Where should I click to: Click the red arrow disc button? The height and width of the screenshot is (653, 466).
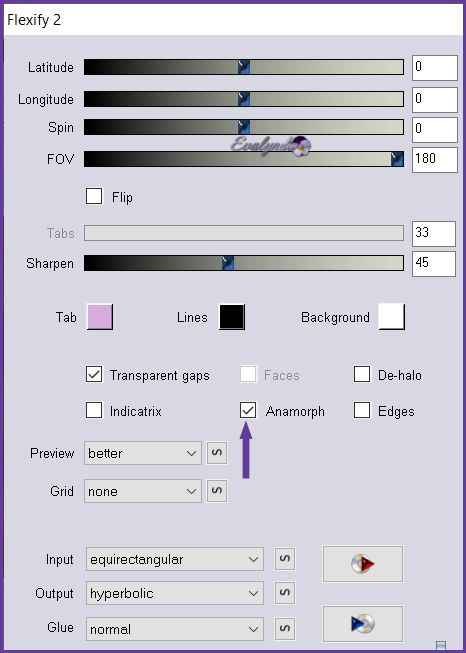[363, 564]
